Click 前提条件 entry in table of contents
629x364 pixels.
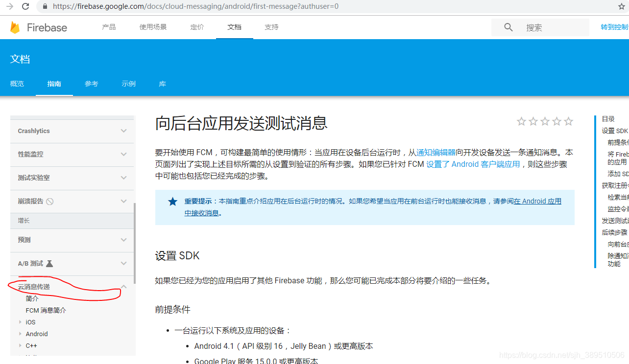(x=618, y=142)
